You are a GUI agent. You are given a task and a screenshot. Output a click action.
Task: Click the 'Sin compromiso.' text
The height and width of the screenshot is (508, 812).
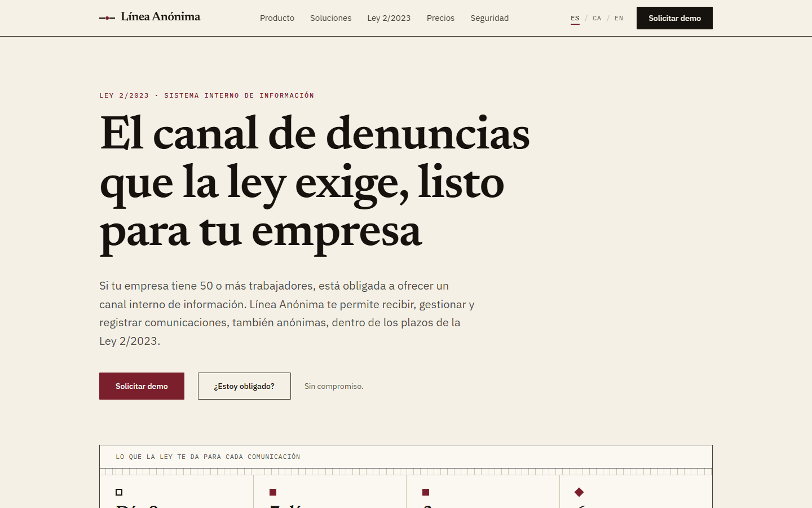click(x=334, y=386)
